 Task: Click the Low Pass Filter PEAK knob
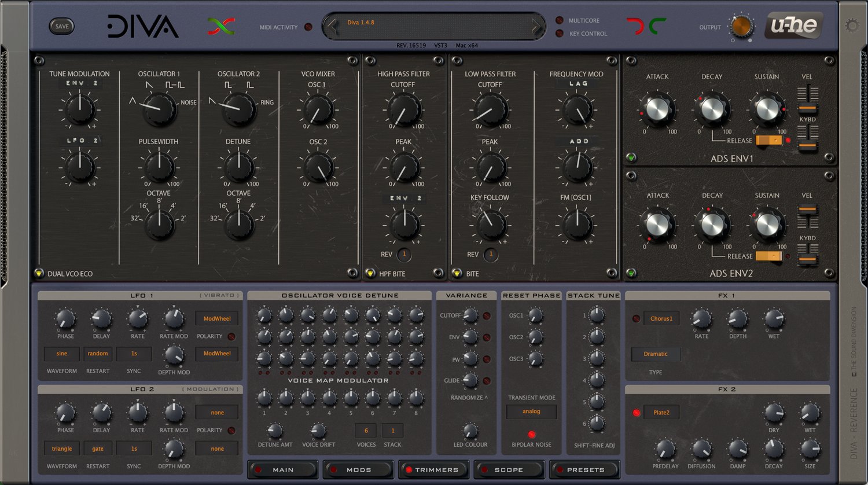[x=491, y=167]
